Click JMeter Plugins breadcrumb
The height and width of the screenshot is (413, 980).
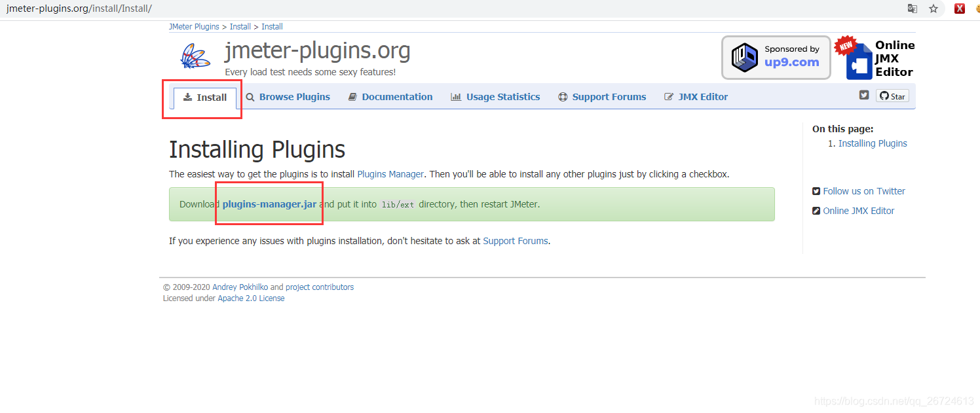click(x=194, y=27)
